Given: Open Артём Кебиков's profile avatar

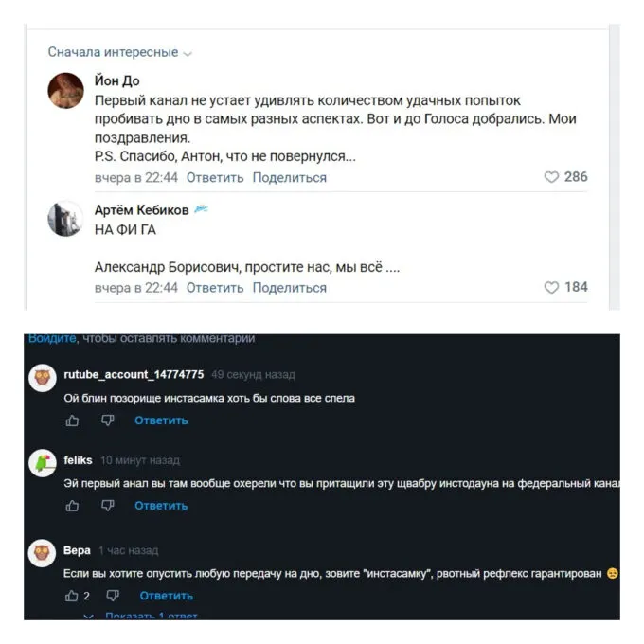Looking at the screenshot, I should 66,220.
